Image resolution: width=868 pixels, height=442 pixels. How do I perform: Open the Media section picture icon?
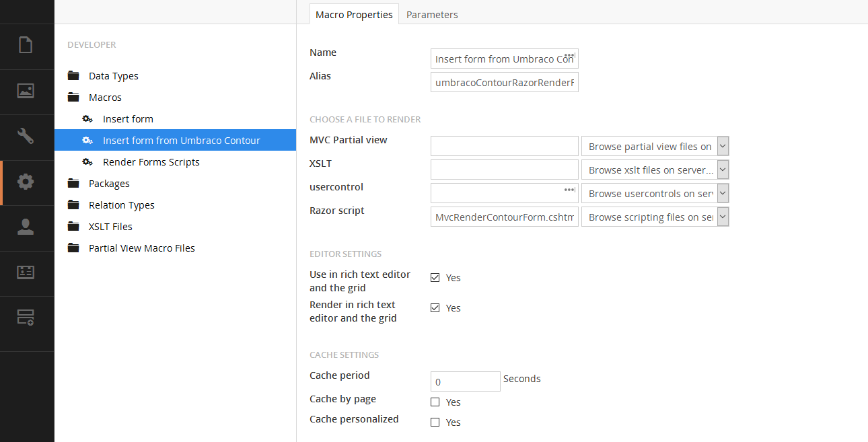[x=26, y=91]
